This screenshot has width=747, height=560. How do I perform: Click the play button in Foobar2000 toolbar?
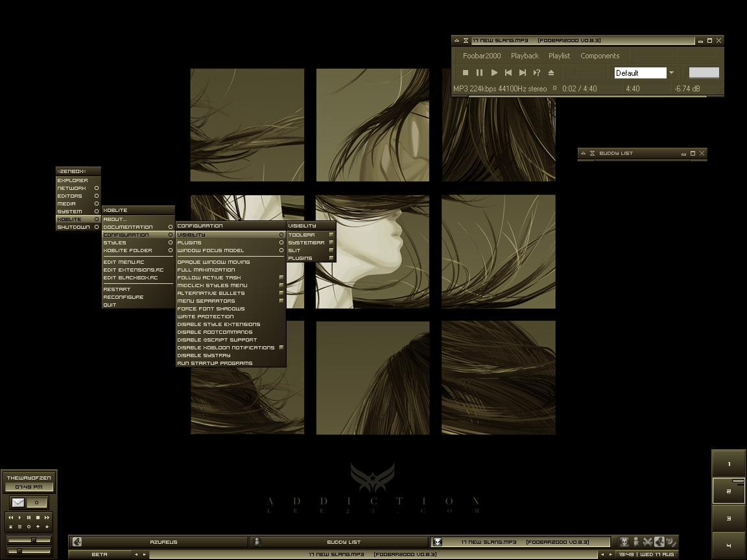[494, 73]
